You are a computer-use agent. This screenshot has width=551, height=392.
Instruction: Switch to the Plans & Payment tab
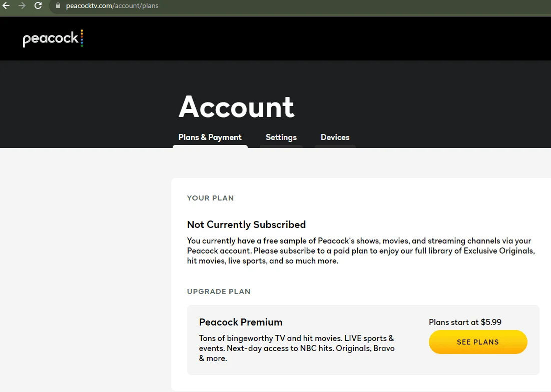(x=210, y=137)
